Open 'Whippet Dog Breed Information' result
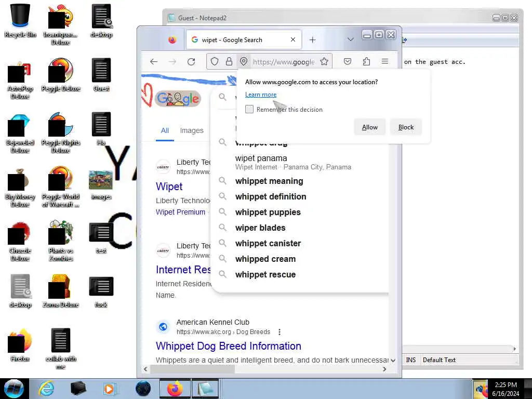Screen dimensions: 532x399 [229, 345]
